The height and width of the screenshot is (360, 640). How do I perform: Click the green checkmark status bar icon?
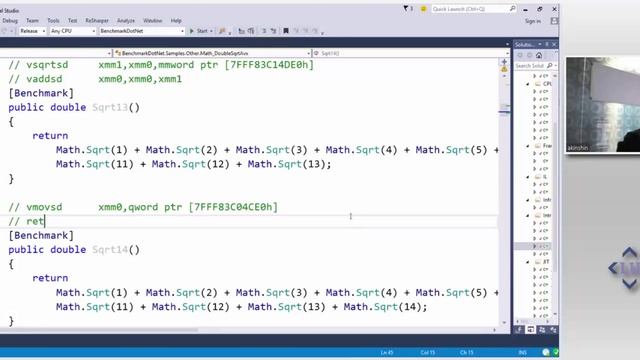pyautogui.click(x=556, y=352)
